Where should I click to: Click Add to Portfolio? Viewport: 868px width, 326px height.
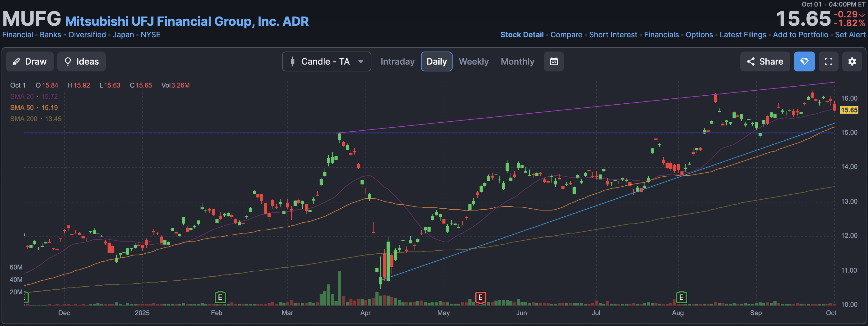pos(800,35)
